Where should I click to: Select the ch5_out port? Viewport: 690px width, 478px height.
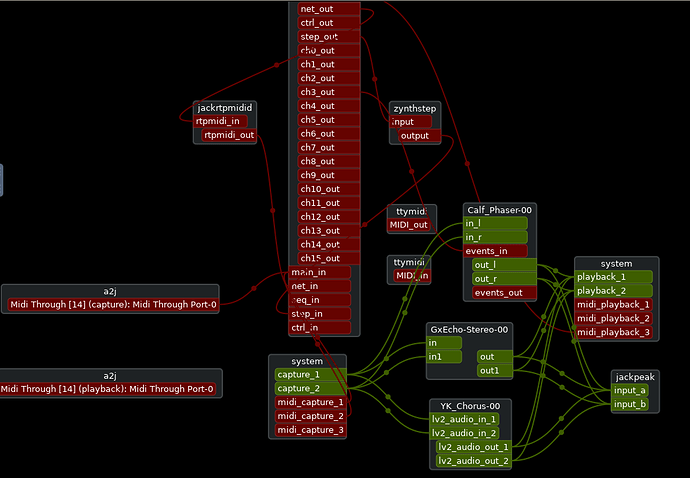[329, 120]
